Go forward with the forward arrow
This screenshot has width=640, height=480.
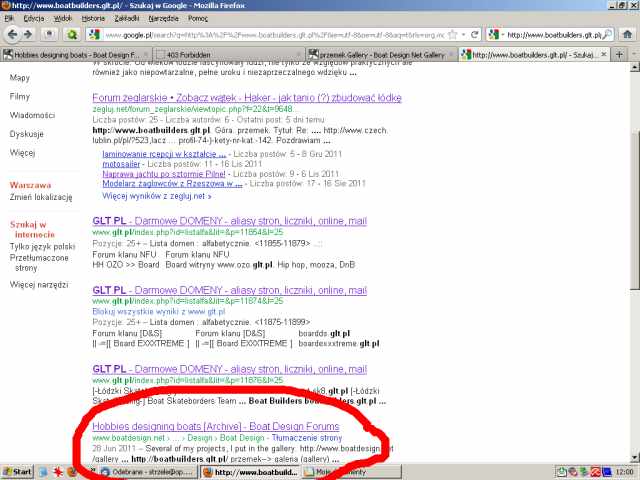pyautogui.click(x=28, y=34)
